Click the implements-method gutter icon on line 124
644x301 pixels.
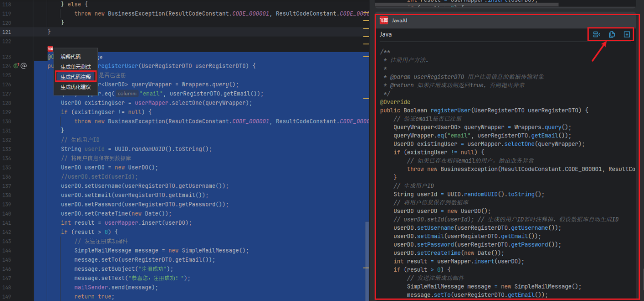click(x=16, y=66)
